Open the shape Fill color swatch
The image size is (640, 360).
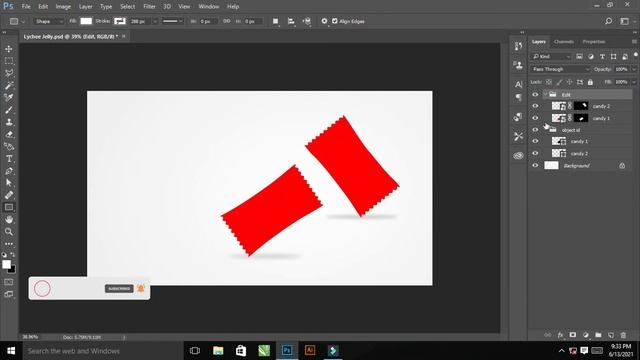(86, 21)
